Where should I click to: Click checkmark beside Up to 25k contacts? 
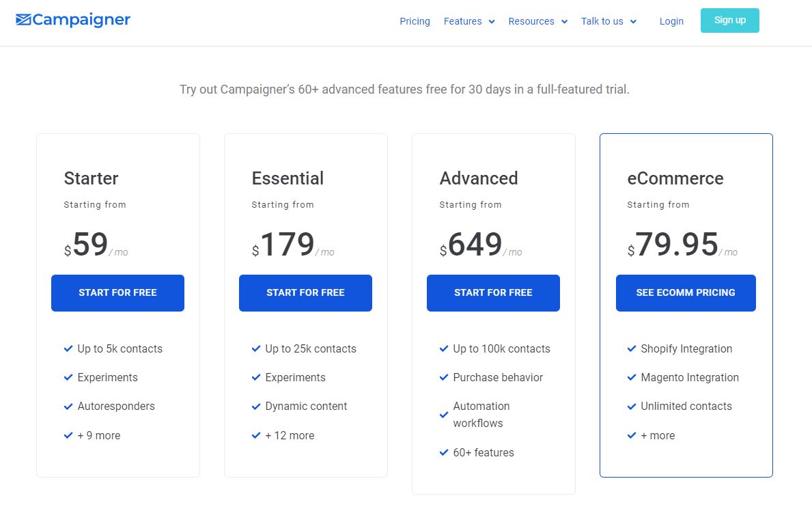(256, 349)
